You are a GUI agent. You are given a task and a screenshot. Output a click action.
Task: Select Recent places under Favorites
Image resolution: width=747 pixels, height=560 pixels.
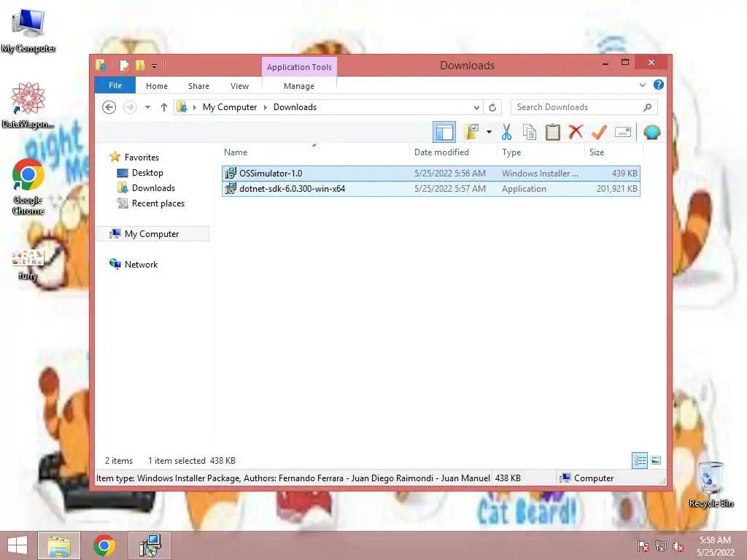click(x=158, y=203)
